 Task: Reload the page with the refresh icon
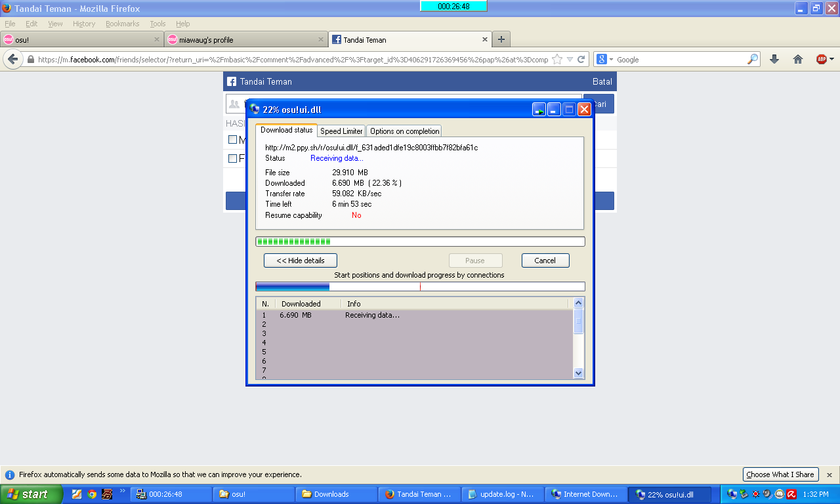581,59
